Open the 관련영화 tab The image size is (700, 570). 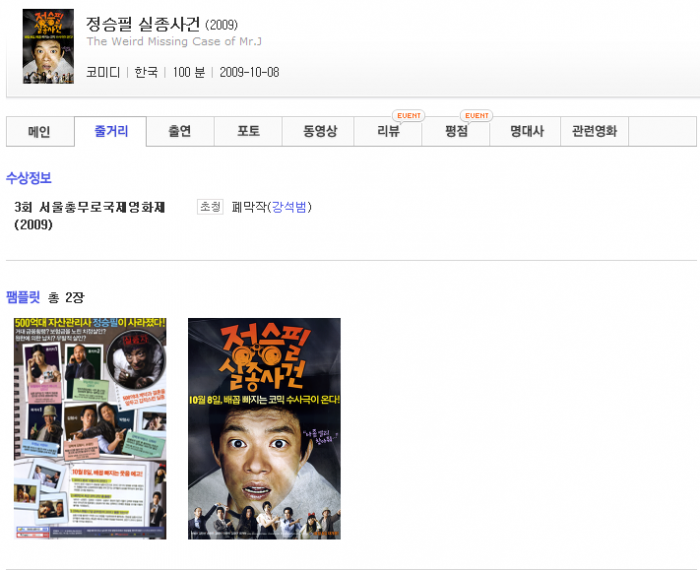pos(594,132)
